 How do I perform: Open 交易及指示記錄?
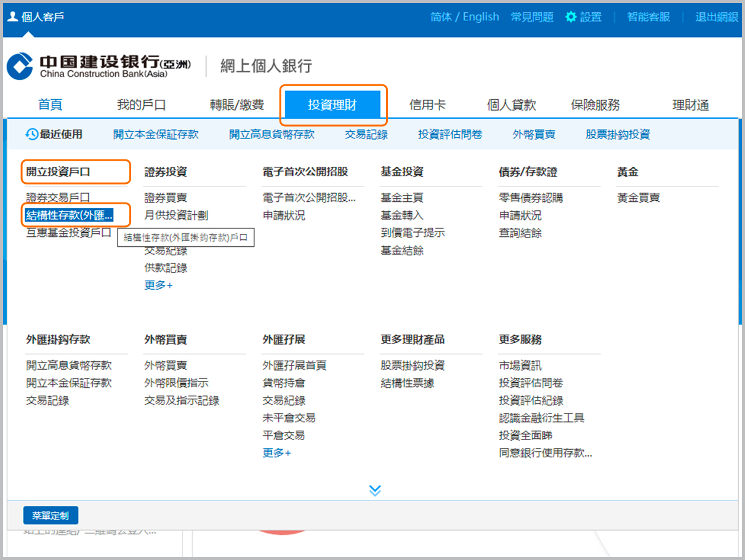[182, 401]
